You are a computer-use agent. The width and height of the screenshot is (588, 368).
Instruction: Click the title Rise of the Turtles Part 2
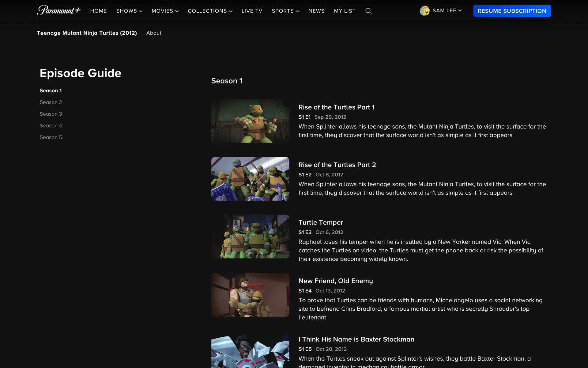point(337,165)
